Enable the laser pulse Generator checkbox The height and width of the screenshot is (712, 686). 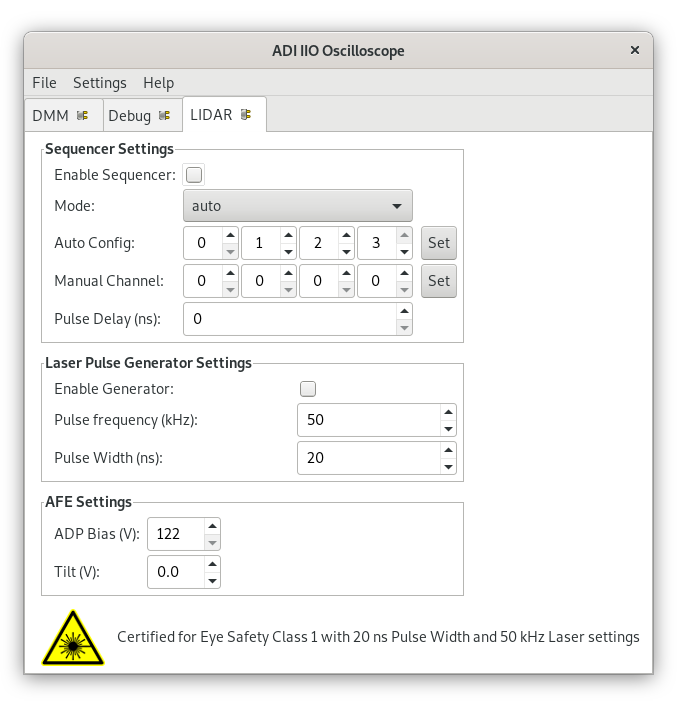(308, 389)
